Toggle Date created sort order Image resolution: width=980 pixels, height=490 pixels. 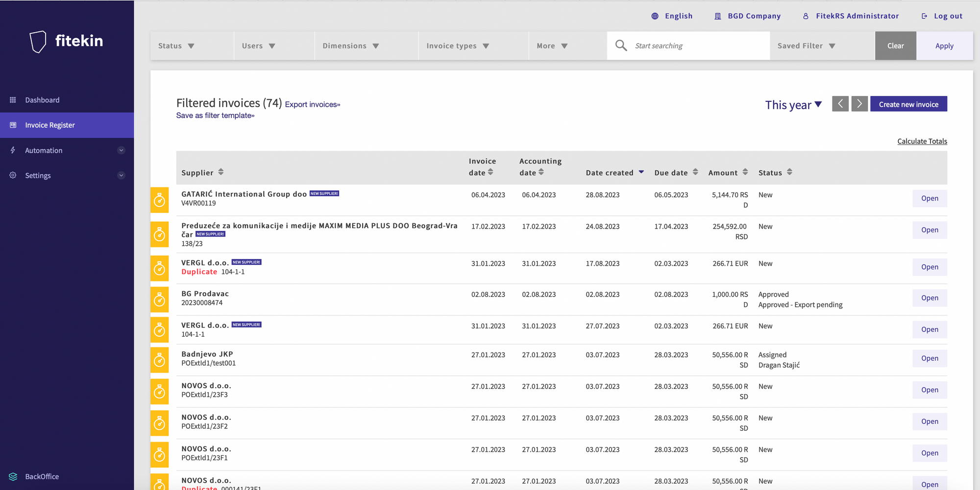[641, 172]
